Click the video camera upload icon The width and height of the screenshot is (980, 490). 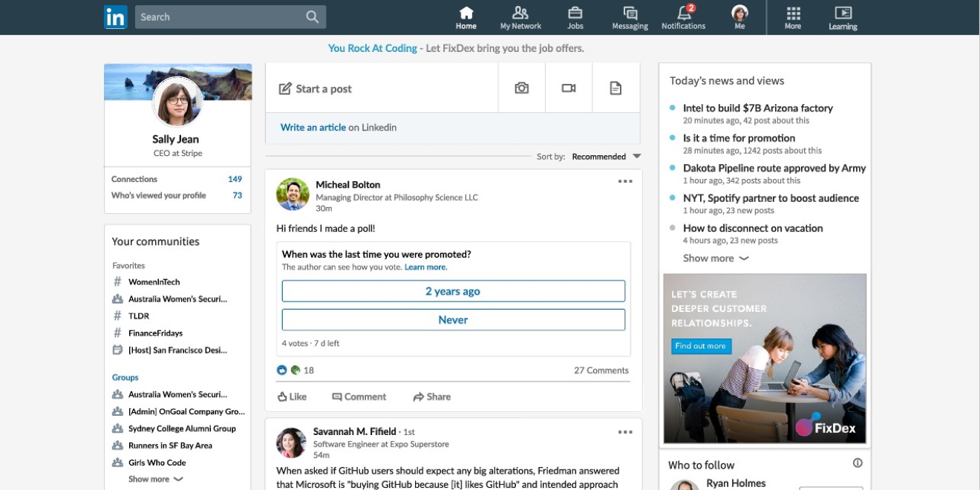(x=569, y=88)
